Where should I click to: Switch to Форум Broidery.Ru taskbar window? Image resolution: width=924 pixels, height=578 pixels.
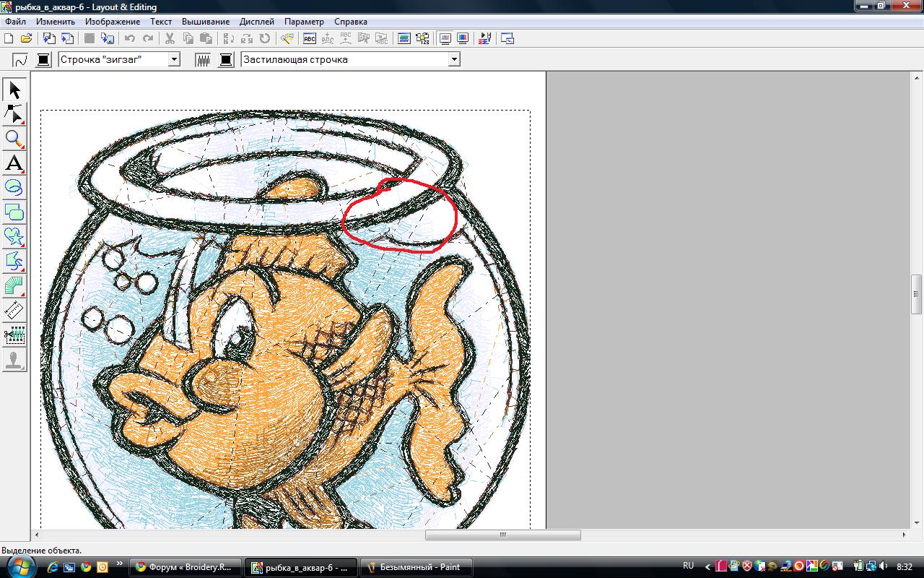click(x=185, y=567)
